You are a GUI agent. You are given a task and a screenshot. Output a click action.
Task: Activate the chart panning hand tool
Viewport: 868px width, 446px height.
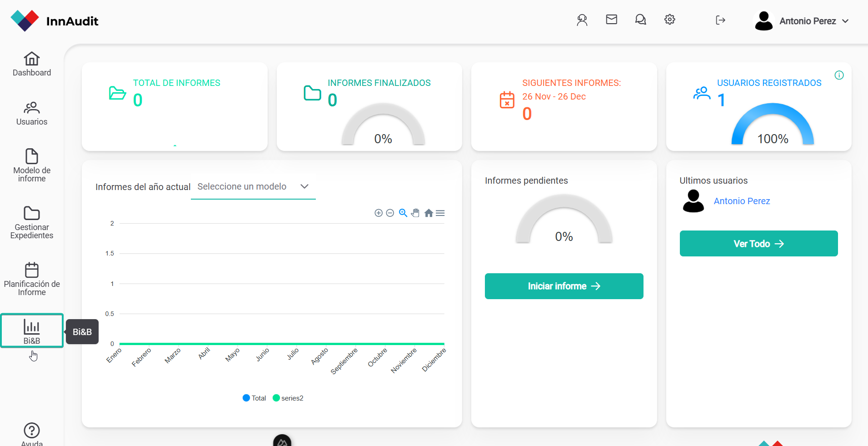(x=415, y=213)
